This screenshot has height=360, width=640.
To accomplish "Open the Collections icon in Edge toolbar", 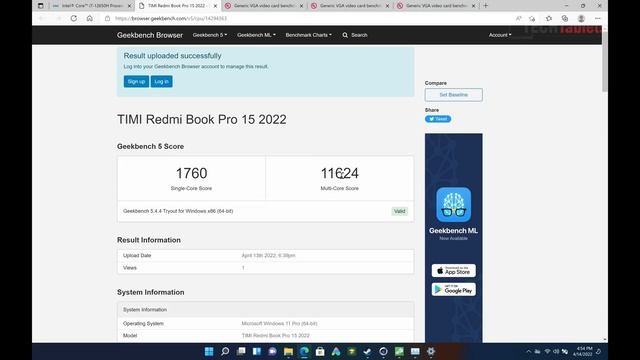I will click(x=565, y=18).
